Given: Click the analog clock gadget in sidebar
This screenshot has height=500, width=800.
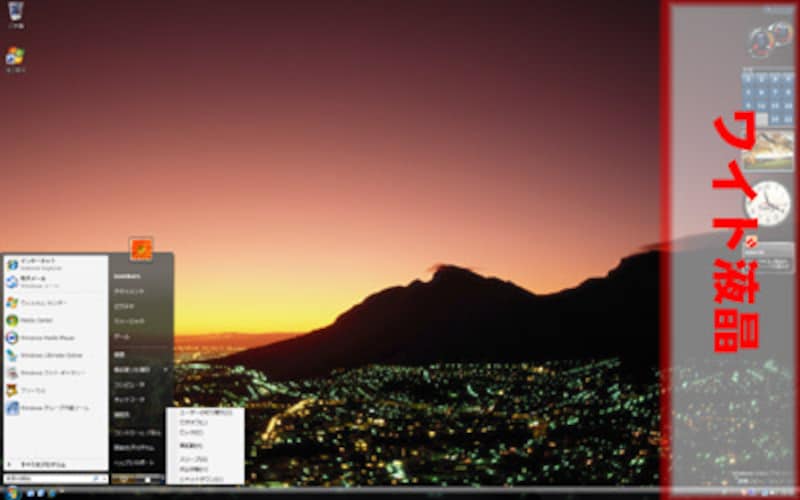Looking at the screenshot, I should coord(767,204).
